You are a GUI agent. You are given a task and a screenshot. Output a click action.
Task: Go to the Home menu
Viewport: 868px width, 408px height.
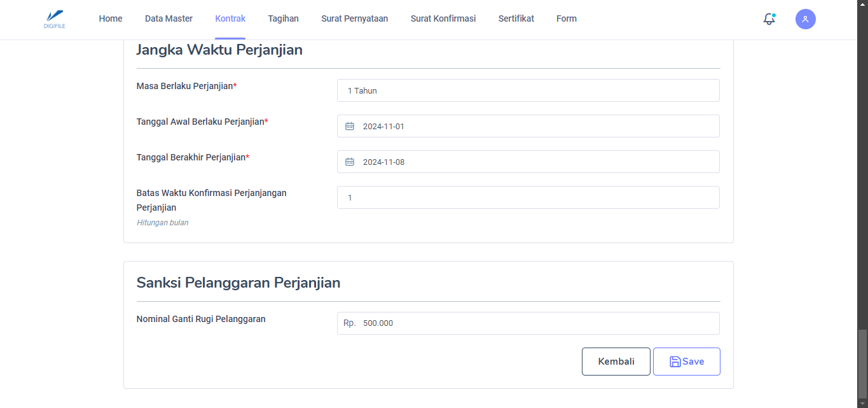coord(111,19)
